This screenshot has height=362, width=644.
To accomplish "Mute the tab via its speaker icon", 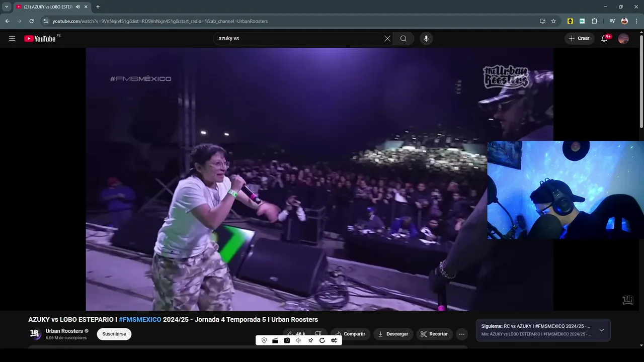I will point(78,7).
